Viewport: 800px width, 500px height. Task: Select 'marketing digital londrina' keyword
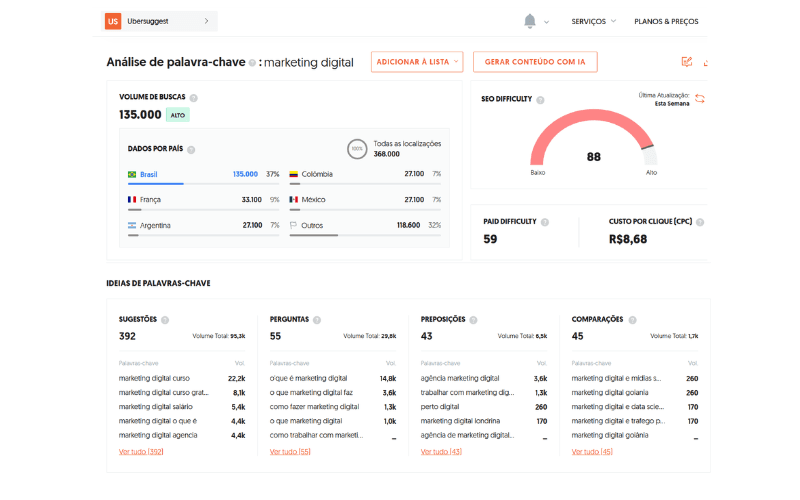(x=460, y=421)
